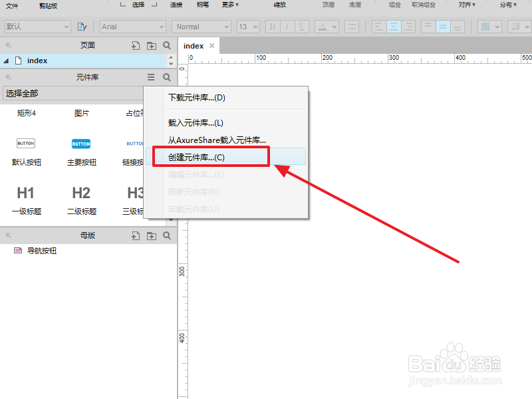
Task: Pop out the 母版 panel
Action: [9, 235]
